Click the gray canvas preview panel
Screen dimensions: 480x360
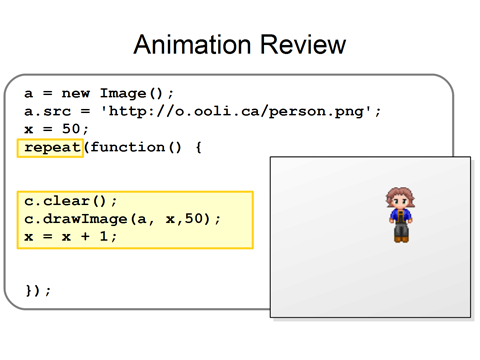pyautogui.click(x=370, y=237)
